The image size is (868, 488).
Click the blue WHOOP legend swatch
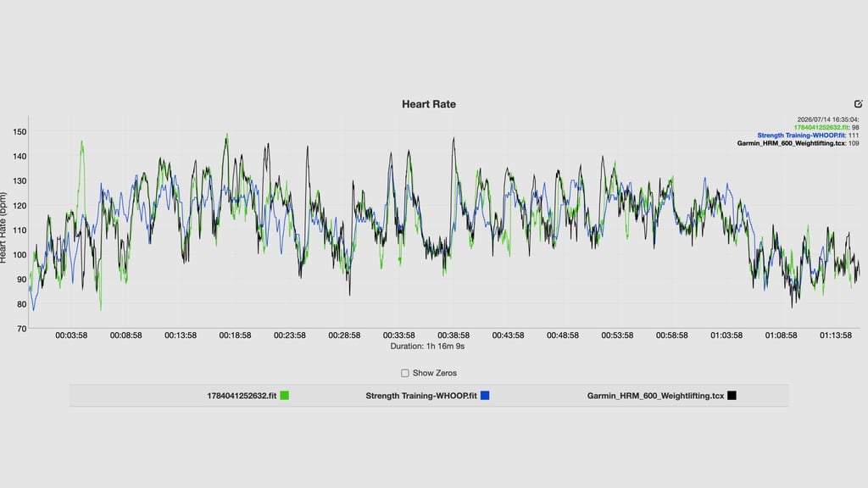(x=485, y=396)
